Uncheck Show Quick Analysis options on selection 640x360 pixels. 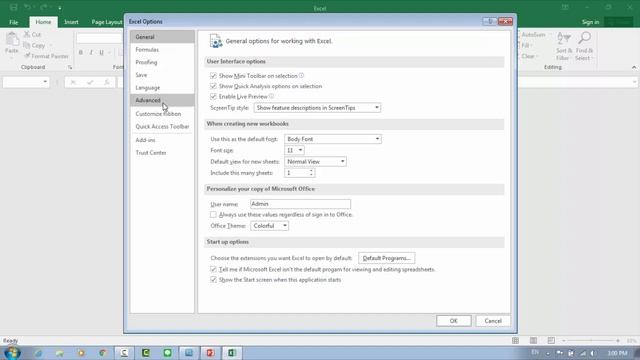click(213, 86)
